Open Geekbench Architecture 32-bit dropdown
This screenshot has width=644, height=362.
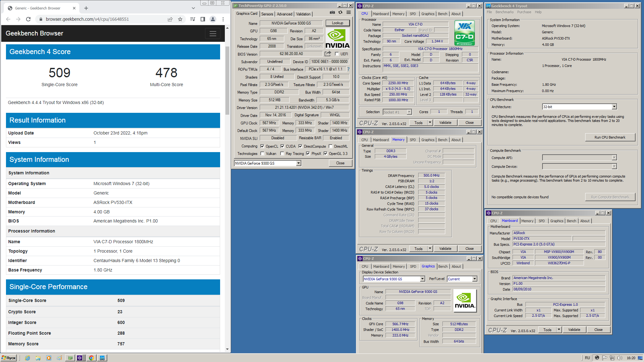pyautogui.click(x=614, y=107)
